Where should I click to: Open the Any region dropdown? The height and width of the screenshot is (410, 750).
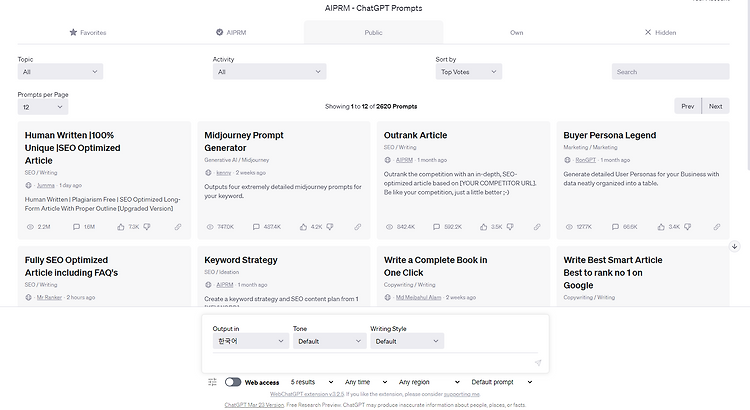coord(429,382)
